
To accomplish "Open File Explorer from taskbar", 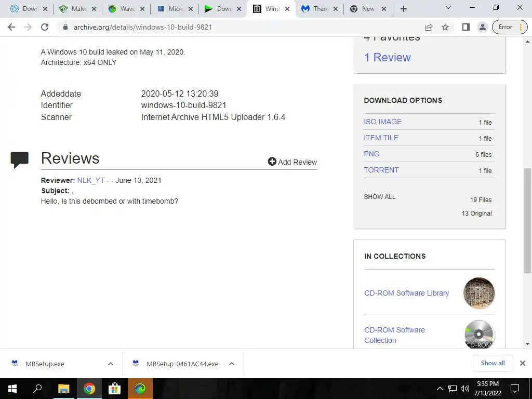I will point(63,389).
